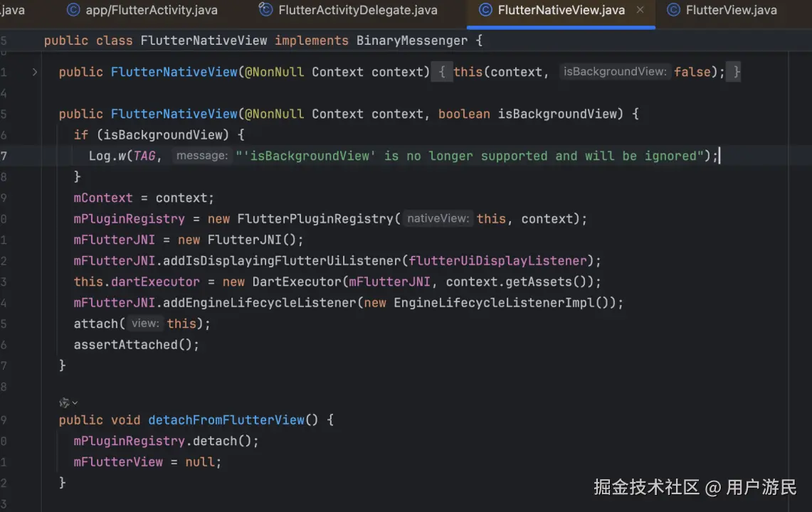Click view: parameter hint in attach call

click(x=145, y=324)
